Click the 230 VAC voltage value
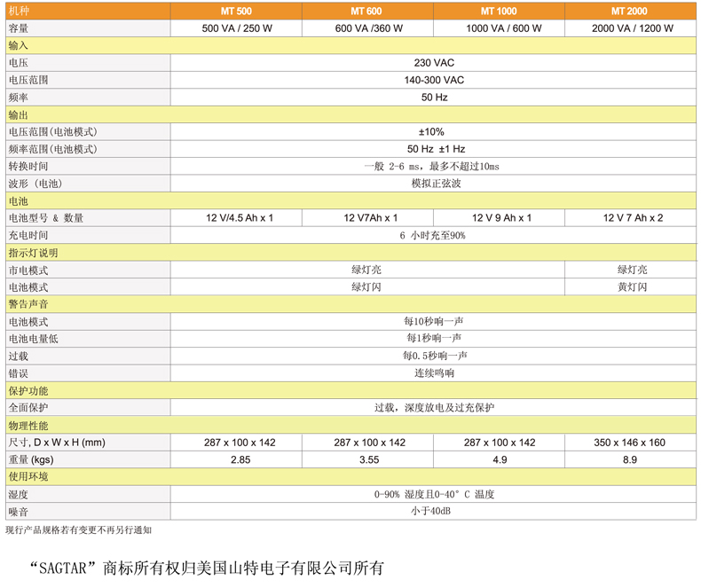Image resolution: width=701 pixels, height=588 pixels. tap(433, 63)
